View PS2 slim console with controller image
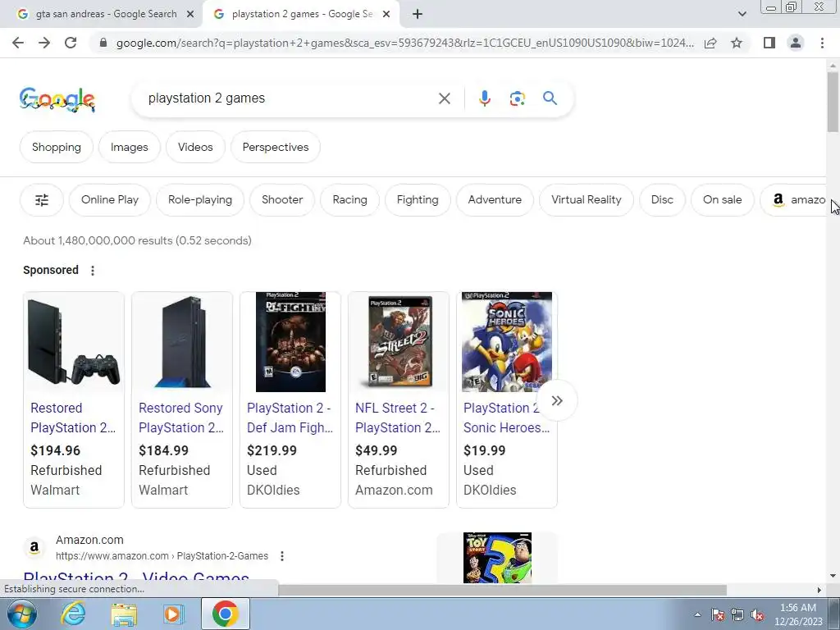The image size is (840, 630). [74, 342]
